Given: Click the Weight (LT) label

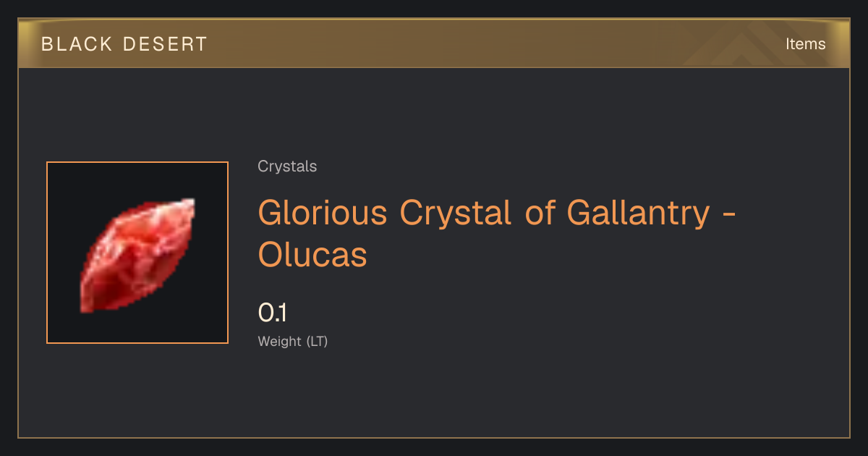Looking at the screenshot, I should click(293, 341).
